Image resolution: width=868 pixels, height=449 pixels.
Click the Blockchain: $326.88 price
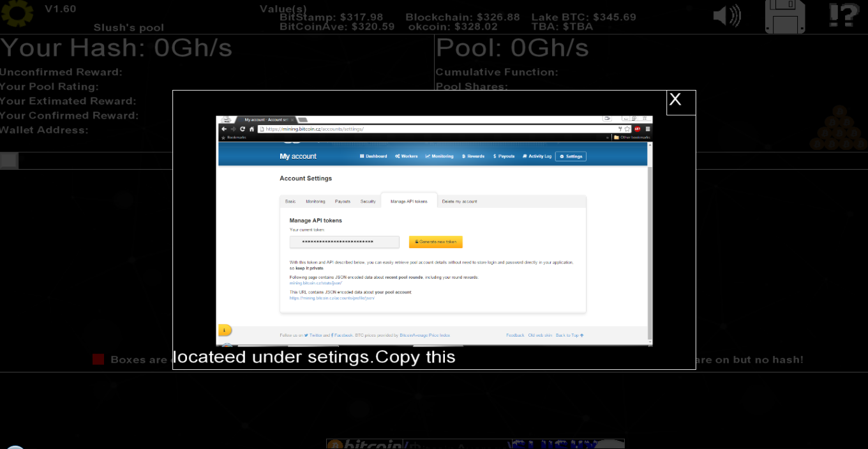click(463, 17)
